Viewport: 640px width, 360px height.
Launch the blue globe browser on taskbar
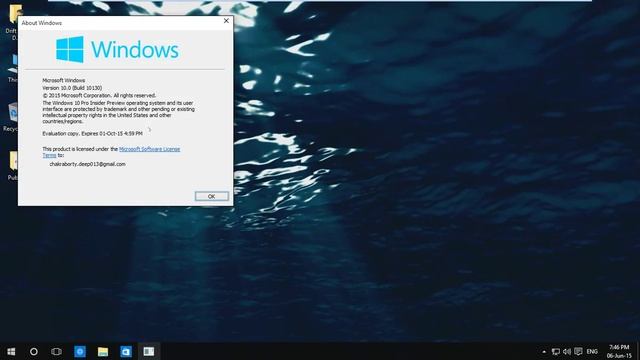click(x=80, y=351)
